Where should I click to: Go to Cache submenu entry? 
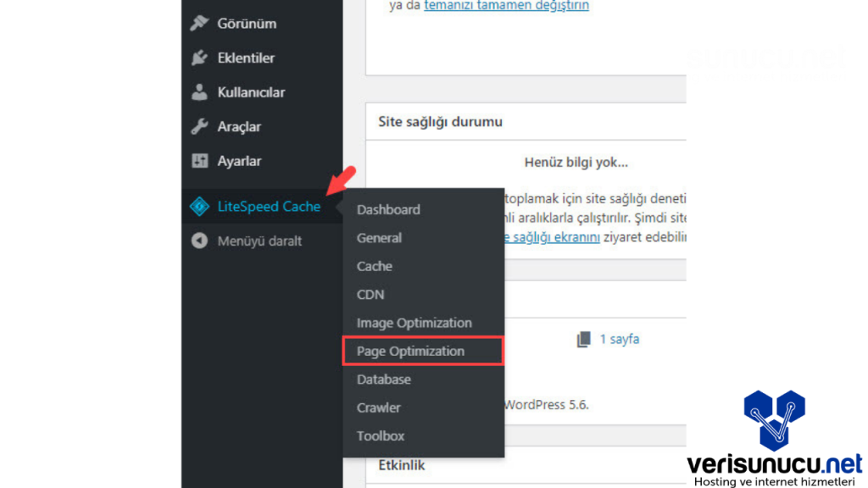coord(374,266)
